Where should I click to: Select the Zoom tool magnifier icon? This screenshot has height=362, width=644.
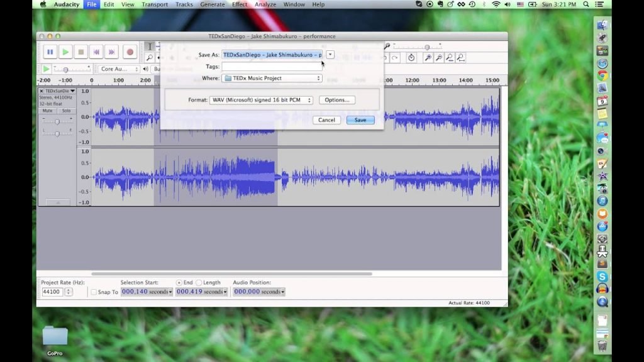tap(150, 58)
